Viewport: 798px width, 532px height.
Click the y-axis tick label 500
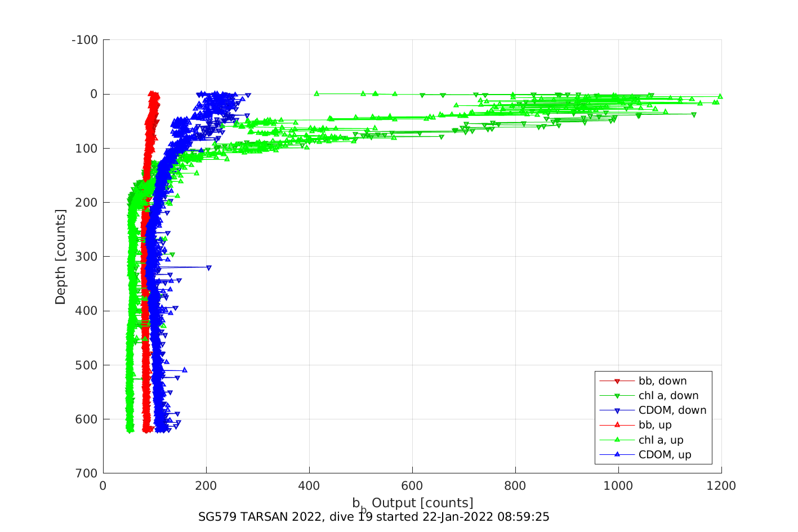(x=87, y=365)
